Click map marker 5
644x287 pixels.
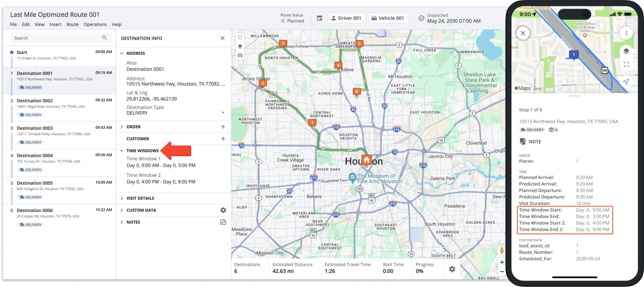click(x=359, y=44)
